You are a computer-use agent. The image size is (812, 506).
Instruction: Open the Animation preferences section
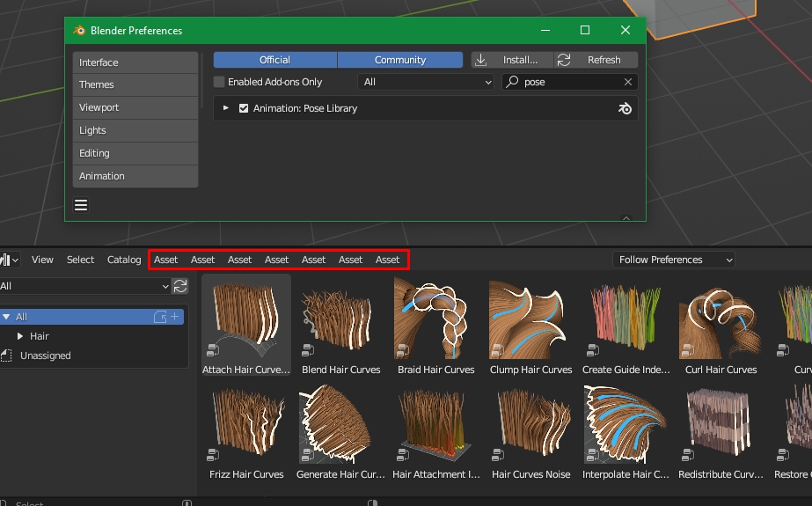[135, 176]
